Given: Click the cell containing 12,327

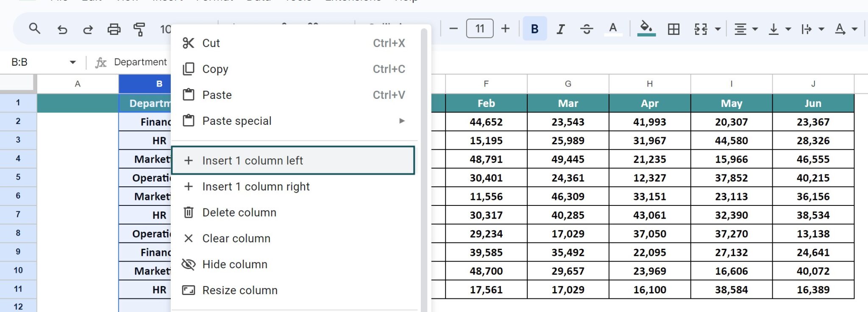Looking at the screenshot, I should point(650,178).
